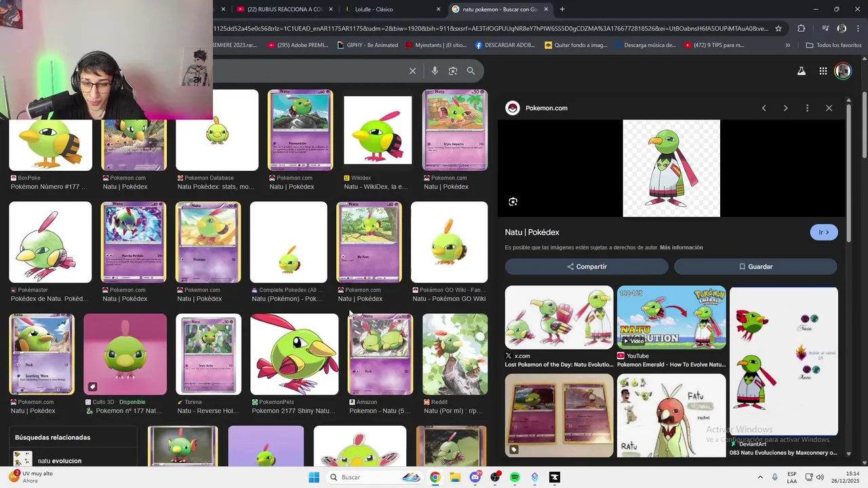Screen dimensions: 868x488
Task: Click the Guardar button
Action: pos(756,266)
